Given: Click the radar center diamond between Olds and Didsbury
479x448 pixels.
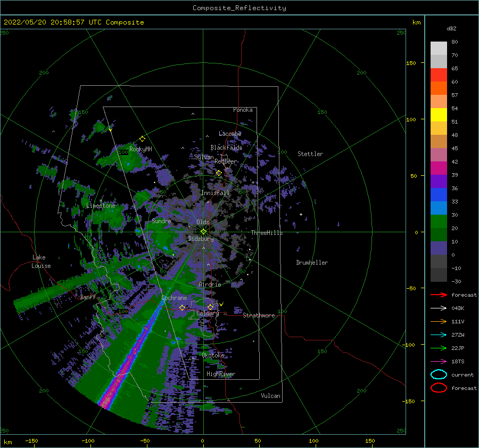Looking at the screenshot, I should click(203, 232).
